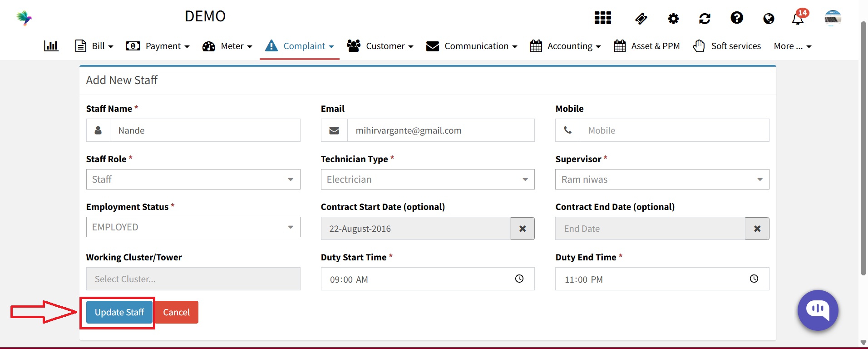Expand the Supervisor dropdown
The width and height of the screenshot is (868, 349).
point(662,179)
